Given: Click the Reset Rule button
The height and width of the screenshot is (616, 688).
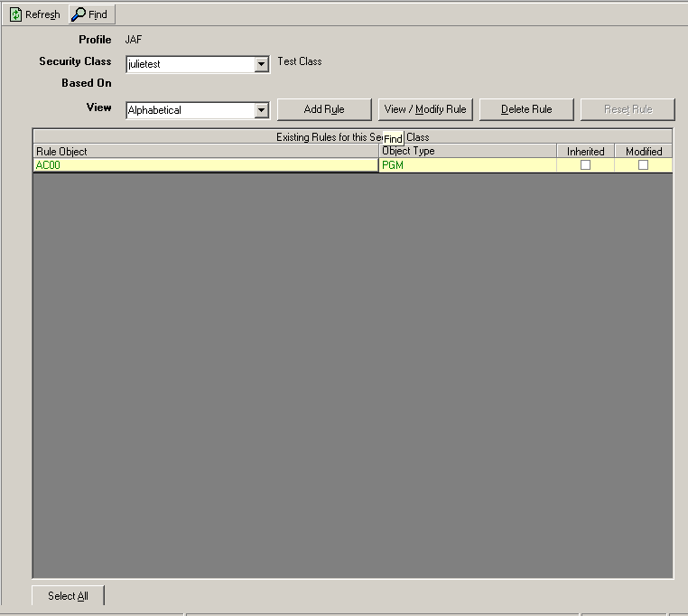Looking at the screenshot, I should [628, 109].
